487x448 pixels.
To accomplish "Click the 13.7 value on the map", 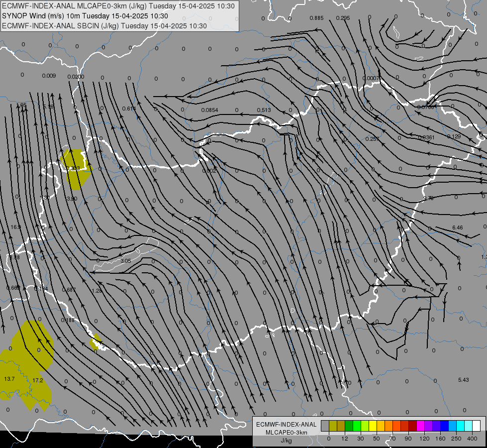I will (x=9, y=379).
